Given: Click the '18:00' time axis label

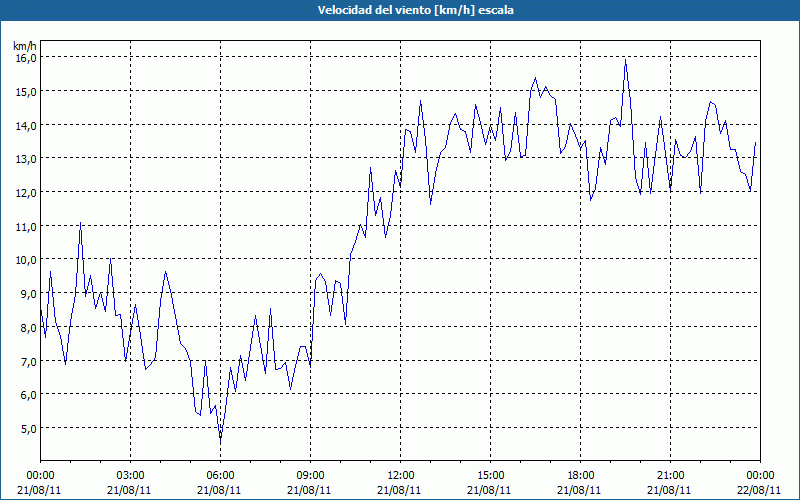Looking at the screenshot, I should click(580, 476).
